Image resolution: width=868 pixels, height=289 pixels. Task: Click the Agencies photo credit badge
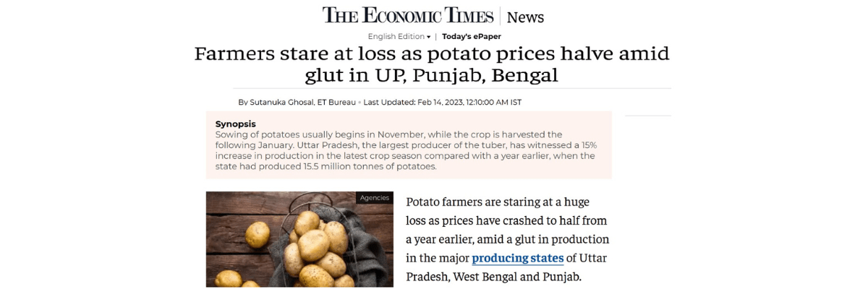[x=374, y=198]
